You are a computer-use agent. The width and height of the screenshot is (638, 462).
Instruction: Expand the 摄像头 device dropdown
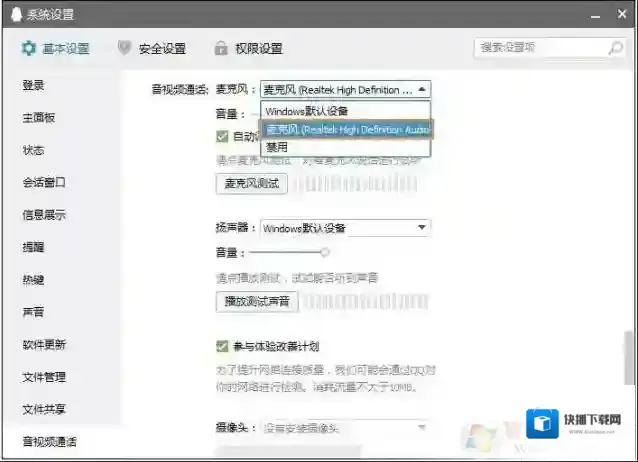tap(421, 428)
